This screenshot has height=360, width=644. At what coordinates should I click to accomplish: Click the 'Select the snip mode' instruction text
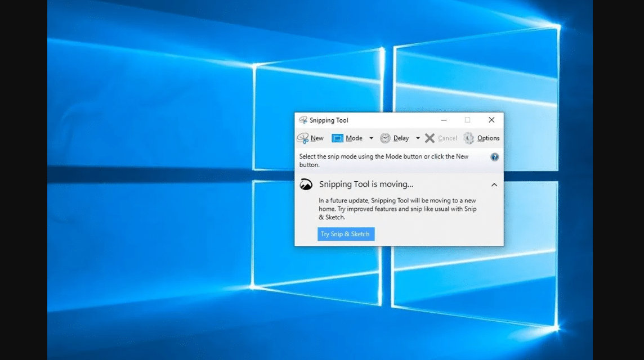(383, 160)
